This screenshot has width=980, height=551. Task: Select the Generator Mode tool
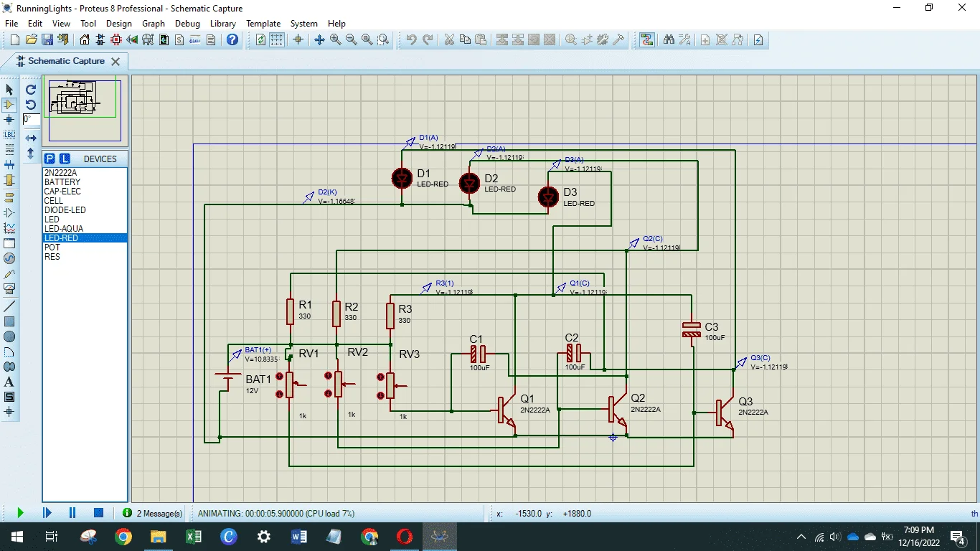(9, 258)
